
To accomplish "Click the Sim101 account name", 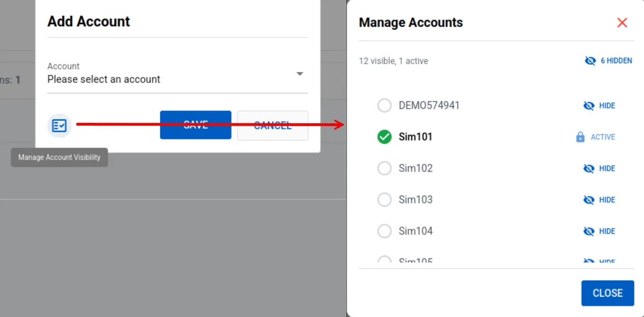I will click(x=416, y=137).
